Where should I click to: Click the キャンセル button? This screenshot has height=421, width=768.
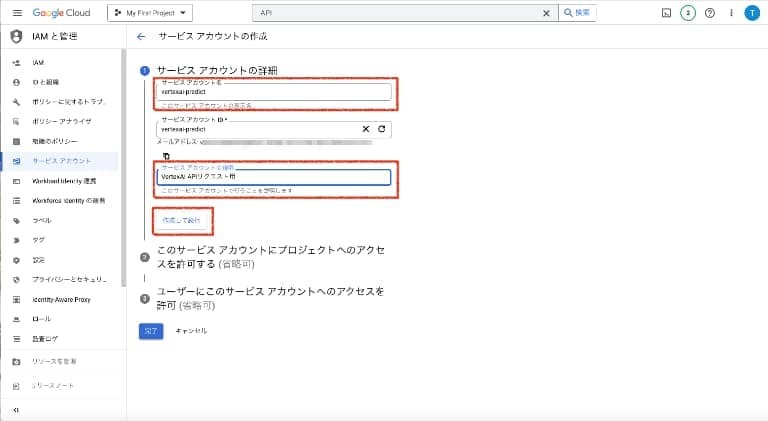pos(191,331)
